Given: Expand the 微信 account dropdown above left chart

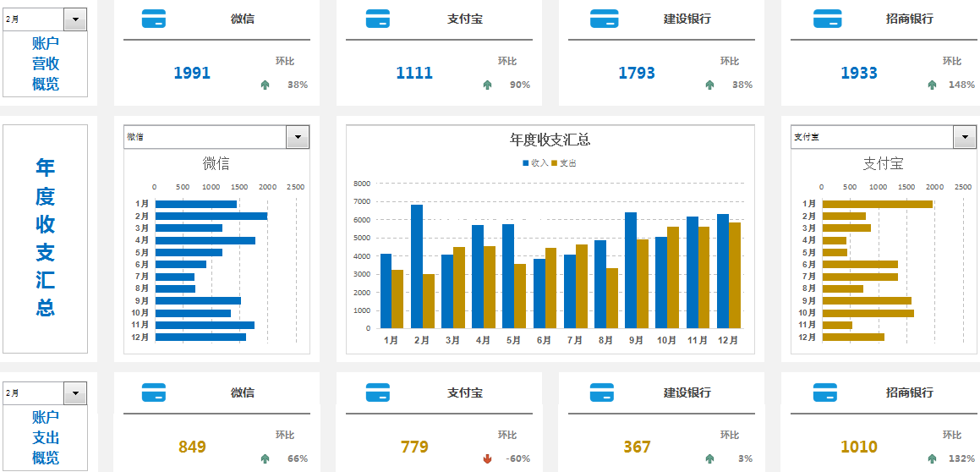Looking at the screenshot, I should click(x=298, y=137).
